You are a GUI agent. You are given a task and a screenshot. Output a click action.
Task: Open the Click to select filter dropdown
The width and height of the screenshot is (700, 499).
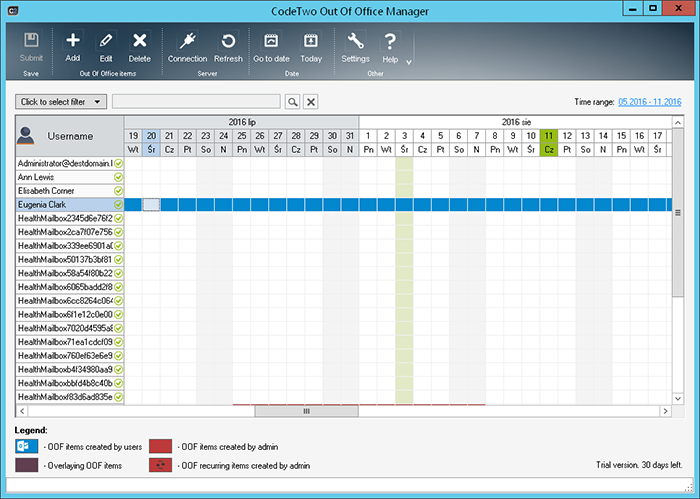tap(61, 102)
